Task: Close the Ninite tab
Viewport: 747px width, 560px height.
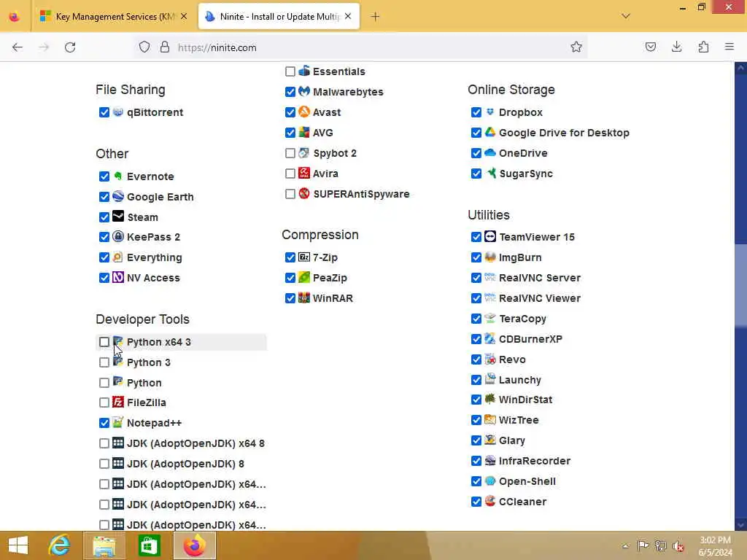Action: point(348,16)
